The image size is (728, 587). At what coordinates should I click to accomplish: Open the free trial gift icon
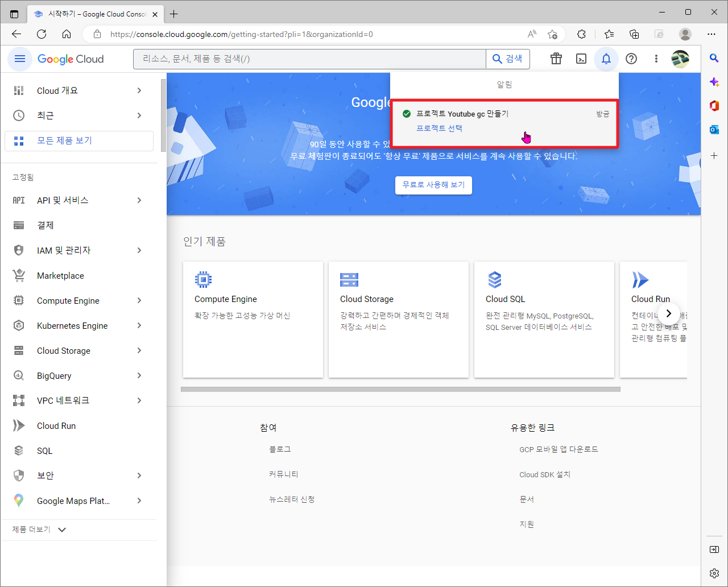coord(556,59)
